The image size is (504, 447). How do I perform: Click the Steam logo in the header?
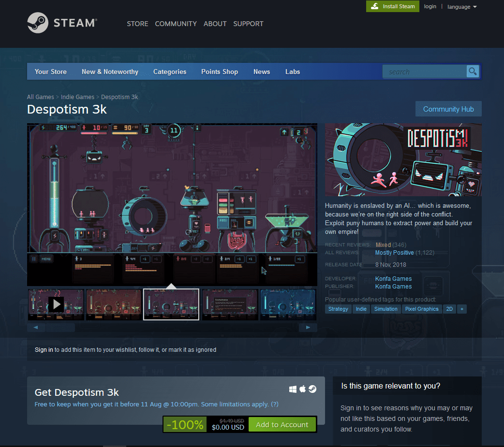62,23
